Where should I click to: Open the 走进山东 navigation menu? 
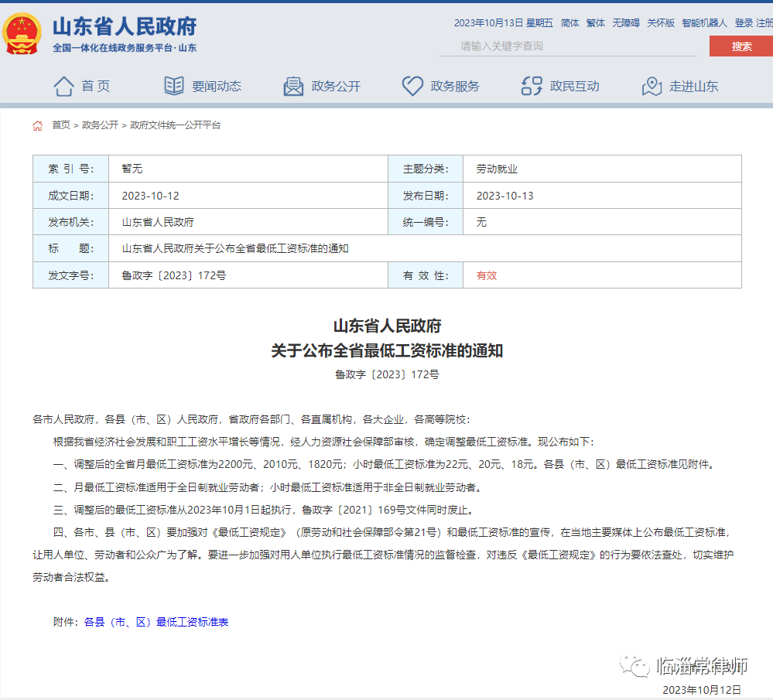tap(693, 87)
